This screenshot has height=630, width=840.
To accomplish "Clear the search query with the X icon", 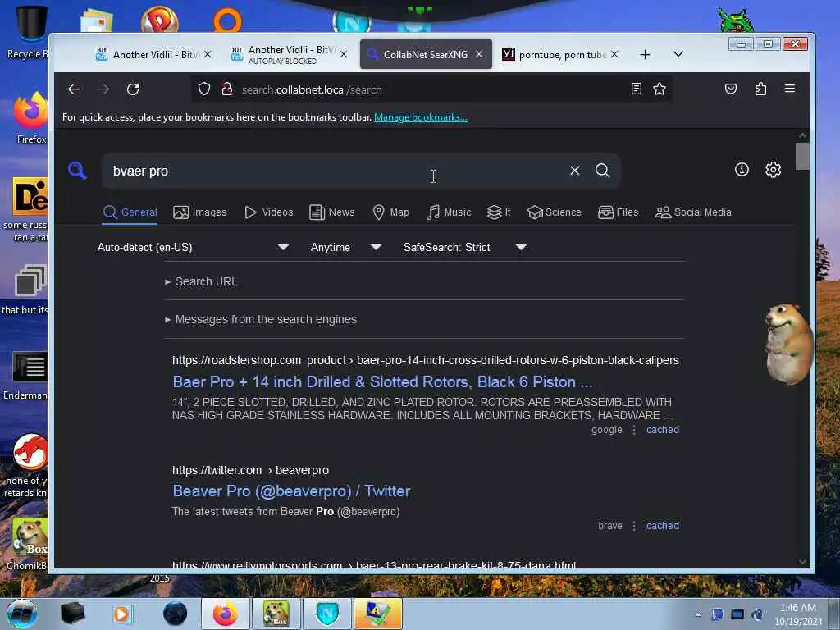I will [x=575, y=171].
